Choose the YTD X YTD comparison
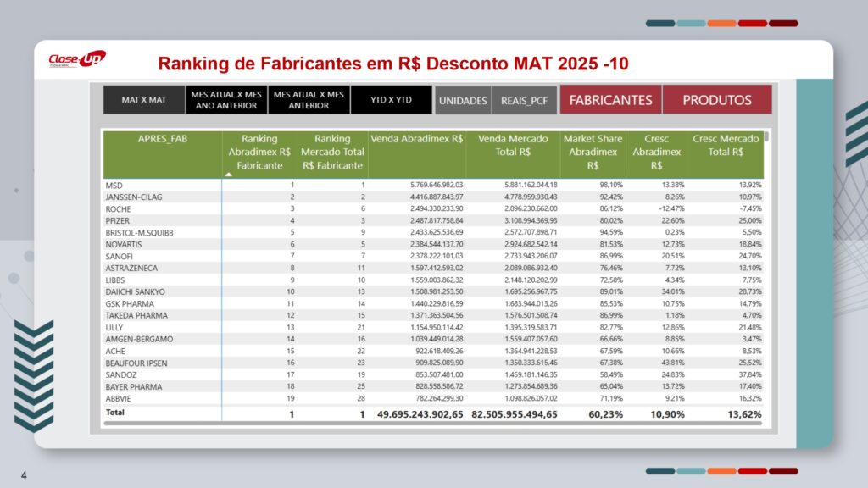 pos(391,100)
